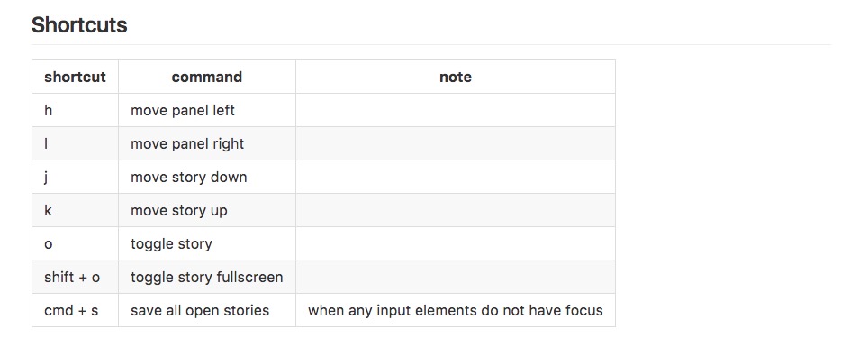Click the move story down text

tap(189, 178)
